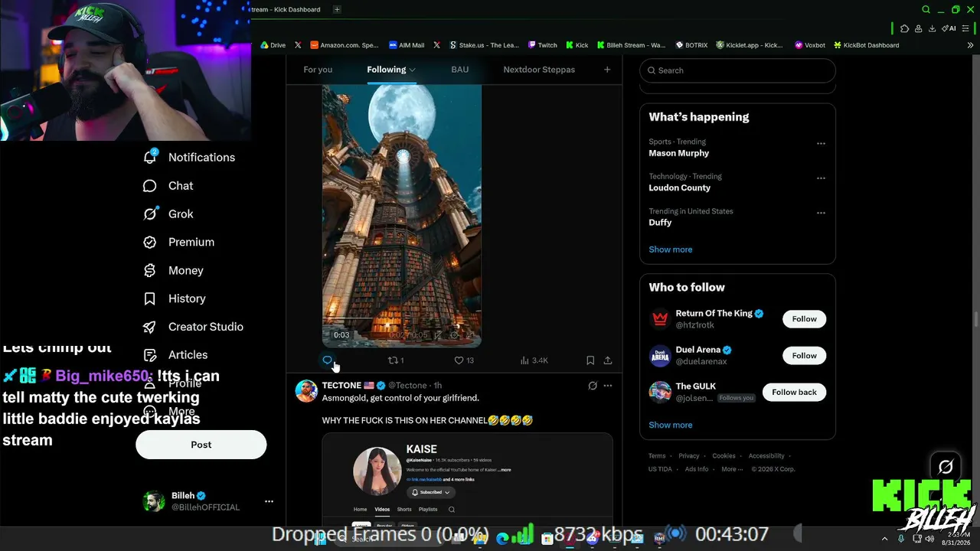Open History in the sidebar
The image size is (980, 551).
click(x=175, y=298)
